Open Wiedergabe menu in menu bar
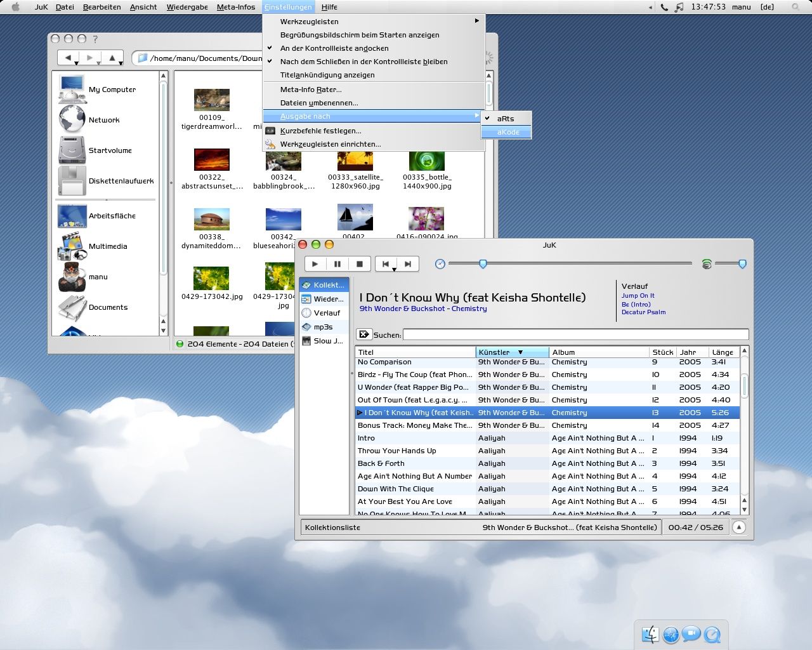812x650 pixels. click(187, 7)
